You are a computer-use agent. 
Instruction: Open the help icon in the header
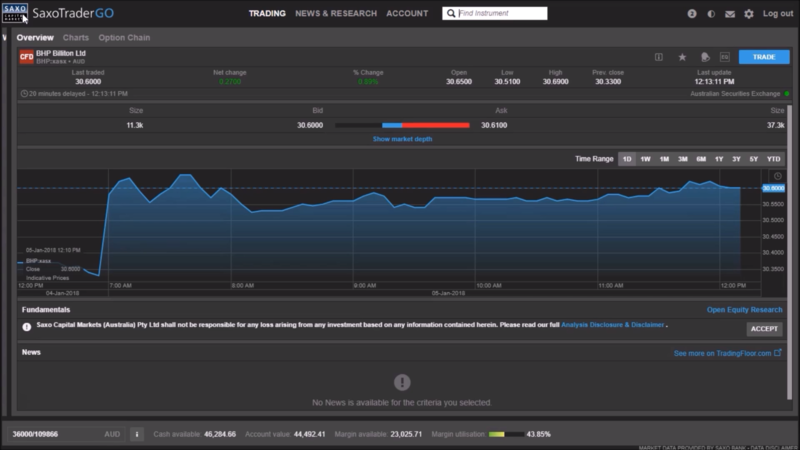tap(692, 14)
